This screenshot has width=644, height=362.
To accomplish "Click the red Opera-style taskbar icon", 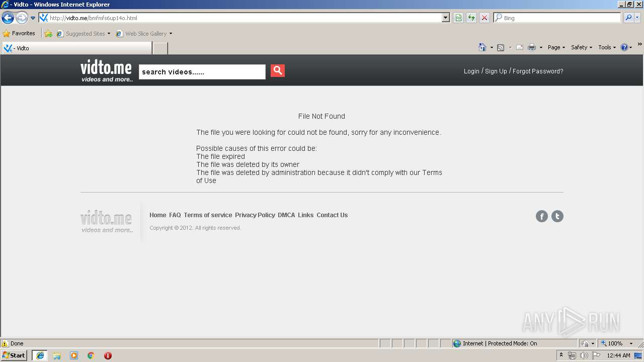I will (108, 355).
